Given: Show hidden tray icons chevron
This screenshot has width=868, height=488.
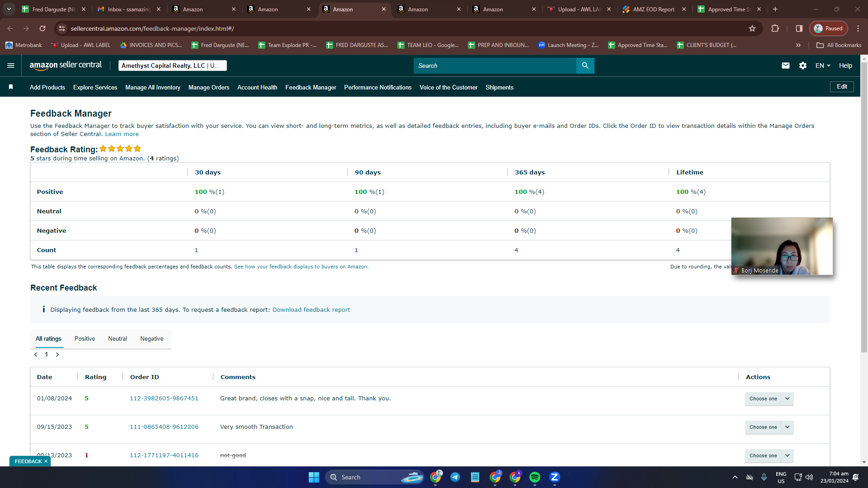Looking at the screenshot, I should coord(735,477).
